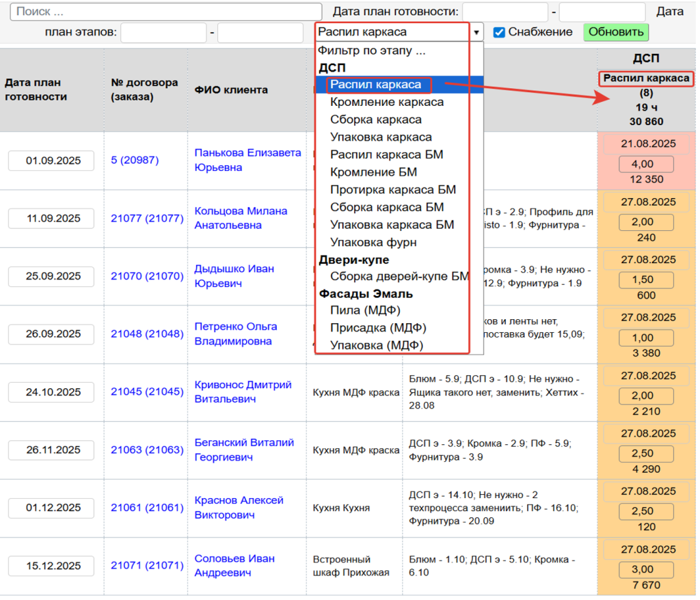Screen dimensions: 700x600
Task: Click the Поиск search field
Action: pos(166,12)
